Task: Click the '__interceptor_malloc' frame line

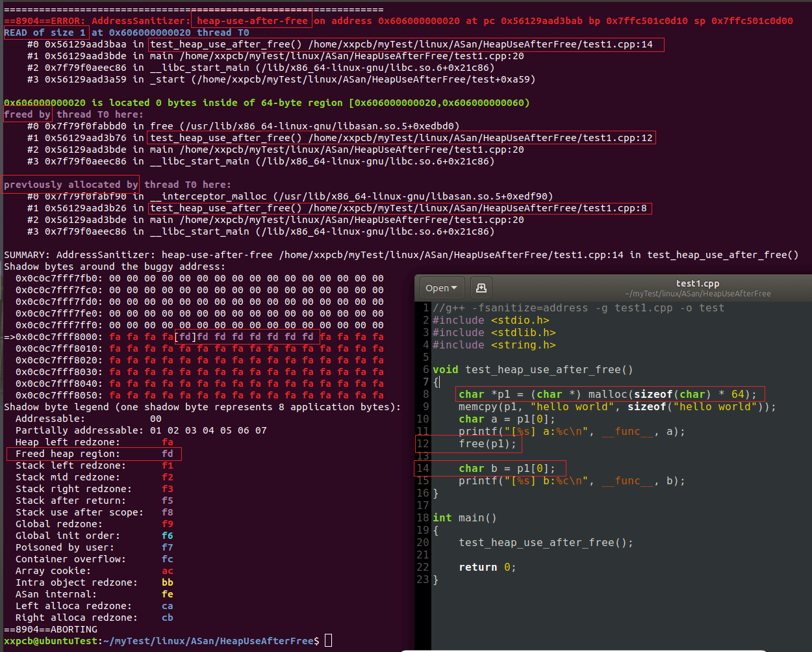Action: 290,196
